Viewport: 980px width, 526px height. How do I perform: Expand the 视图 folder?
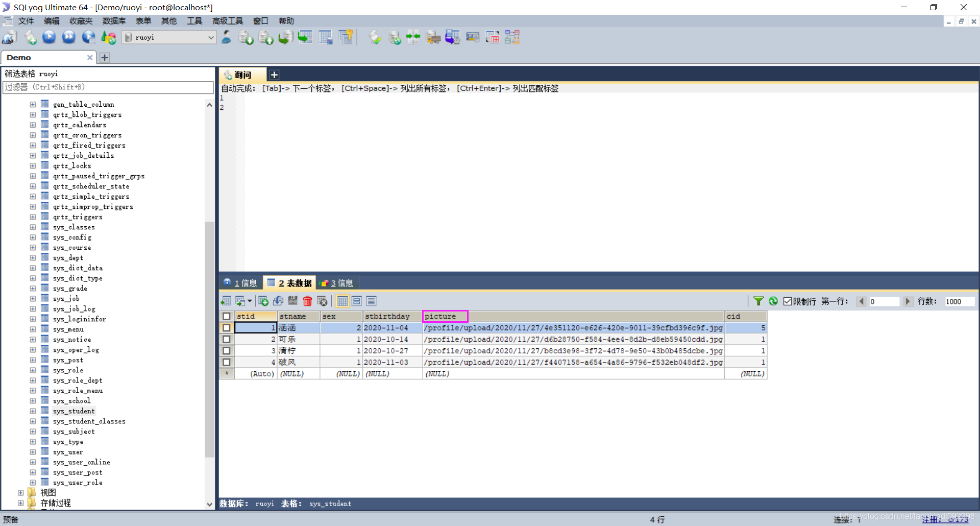click(x=20, y=493)
